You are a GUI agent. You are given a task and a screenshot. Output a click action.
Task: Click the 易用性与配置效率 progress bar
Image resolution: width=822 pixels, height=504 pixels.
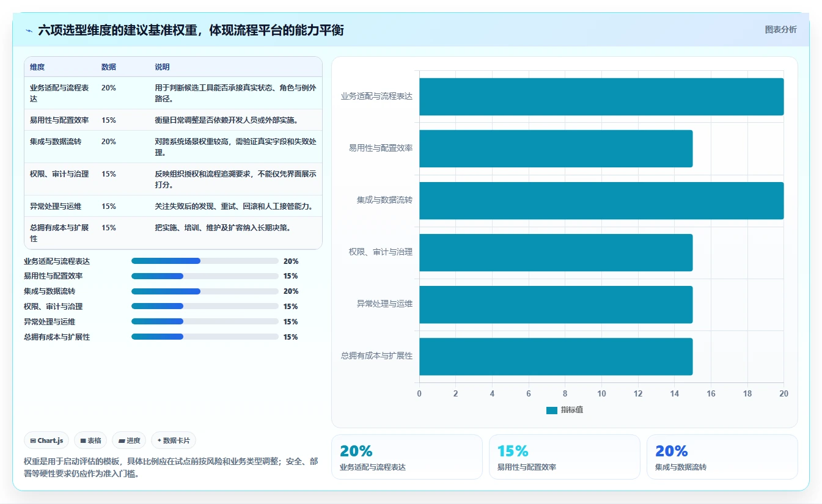tap(205, 276)
